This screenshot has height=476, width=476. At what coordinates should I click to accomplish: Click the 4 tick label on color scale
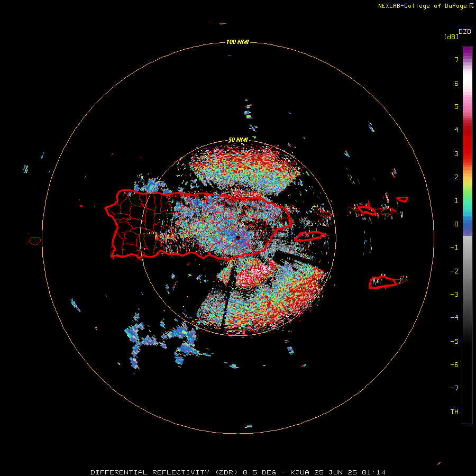coord(456,130)
